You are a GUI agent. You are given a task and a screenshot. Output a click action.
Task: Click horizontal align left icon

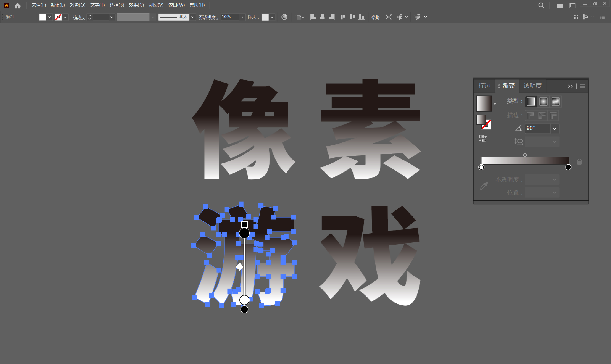coord(313,17)
